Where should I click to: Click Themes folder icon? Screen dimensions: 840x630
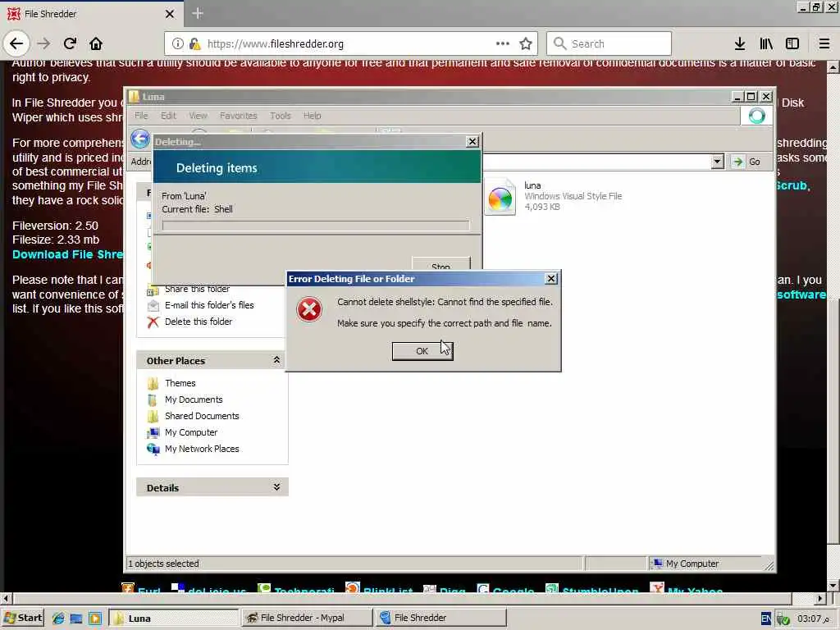coord(153,384)
